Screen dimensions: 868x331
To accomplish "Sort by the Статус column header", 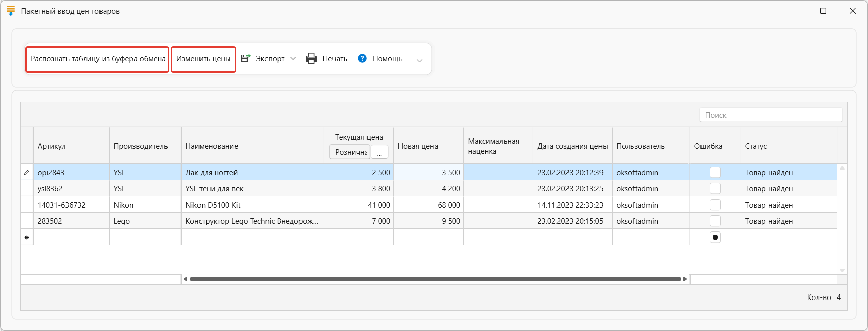I will click(789, 146).
